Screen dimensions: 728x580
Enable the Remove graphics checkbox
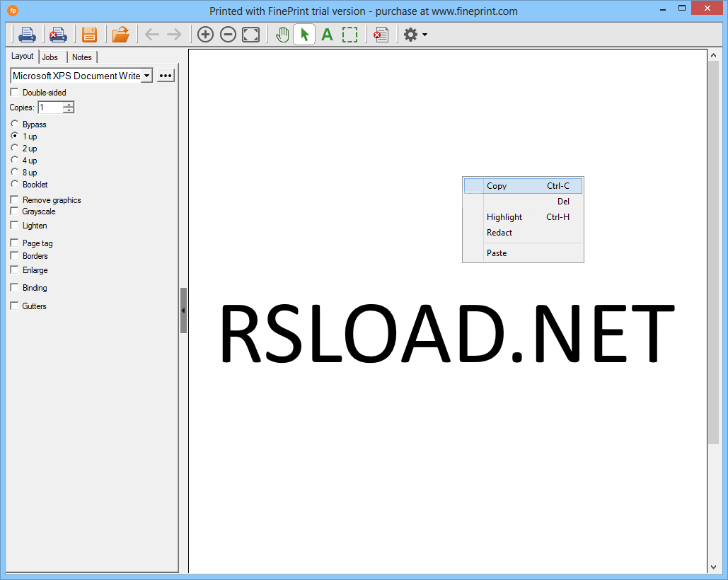[x=14, y=199]
